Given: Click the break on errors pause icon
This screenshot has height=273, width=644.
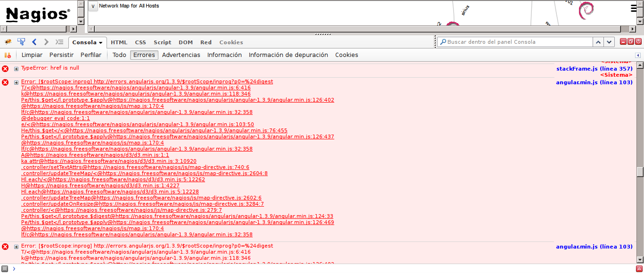Looking at the screenshot, I should 8,55.
